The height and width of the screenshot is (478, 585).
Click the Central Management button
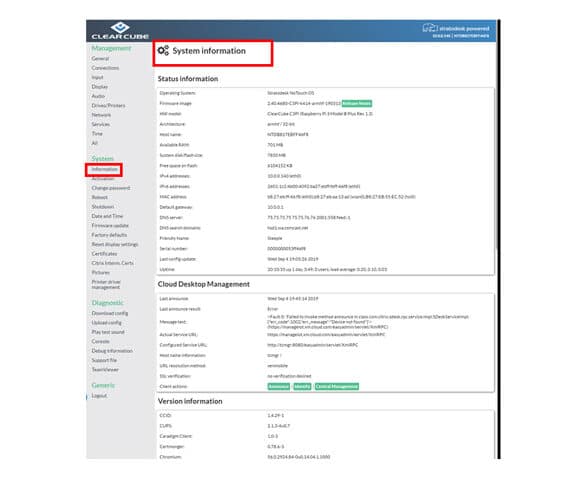point(337,387)
